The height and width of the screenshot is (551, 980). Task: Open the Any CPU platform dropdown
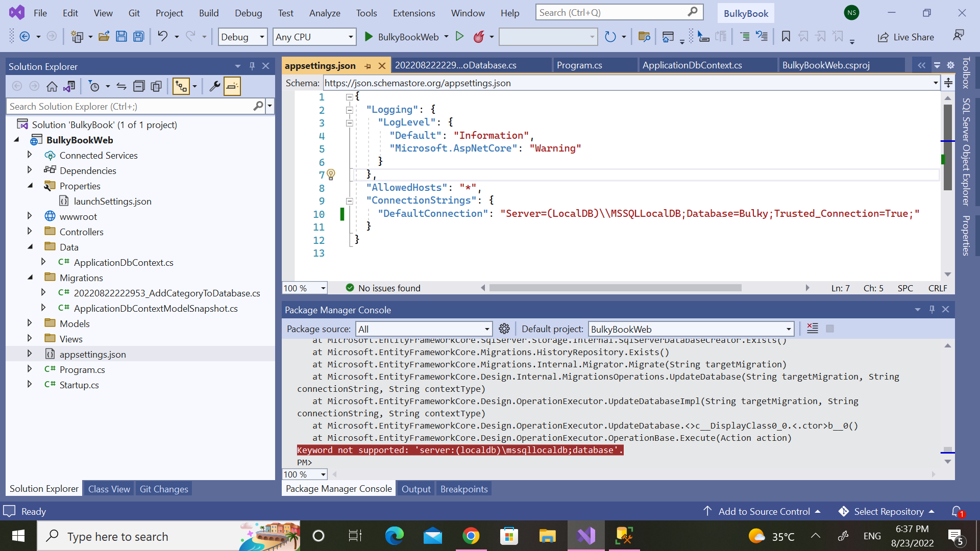(x=314, y=37)
